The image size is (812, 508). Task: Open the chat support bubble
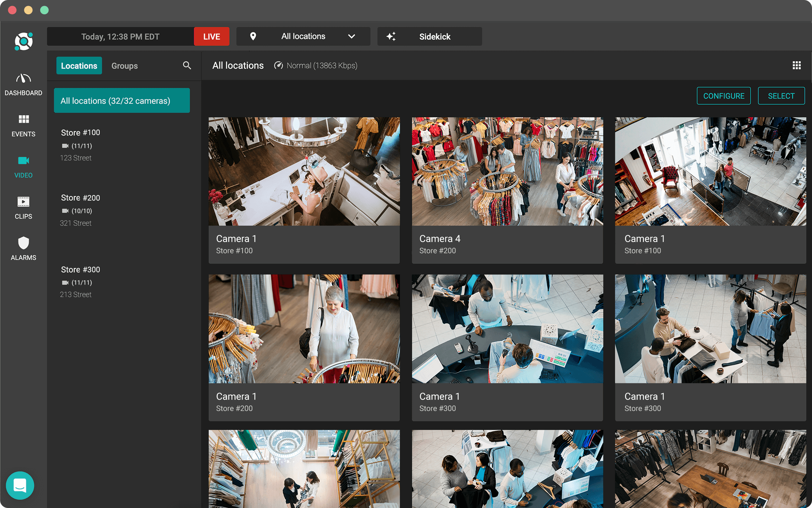[20, 485]
